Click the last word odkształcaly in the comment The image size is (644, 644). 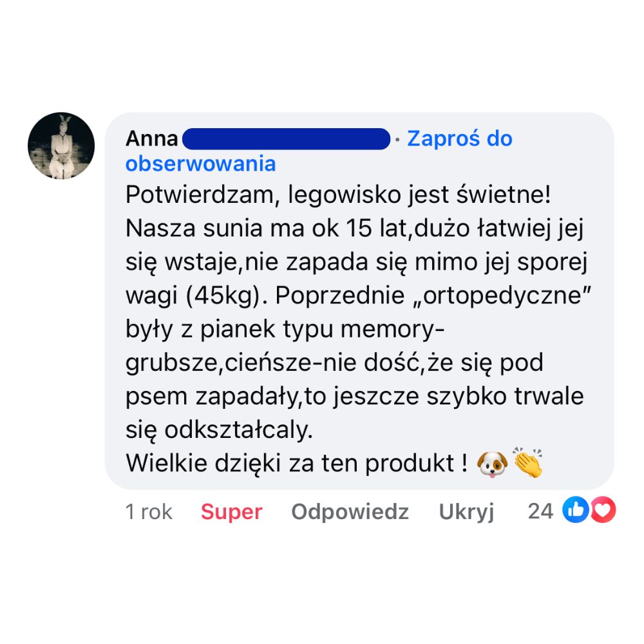pos(239,430)
